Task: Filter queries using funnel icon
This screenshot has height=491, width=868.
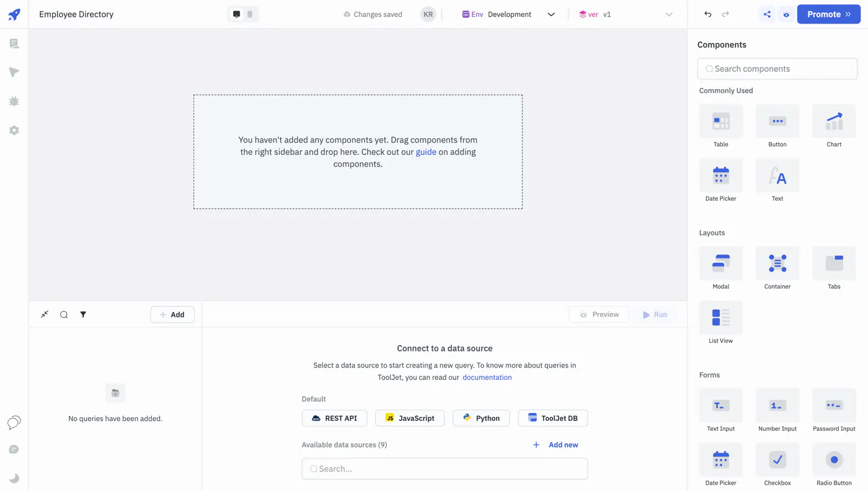Action: point(83,314)
